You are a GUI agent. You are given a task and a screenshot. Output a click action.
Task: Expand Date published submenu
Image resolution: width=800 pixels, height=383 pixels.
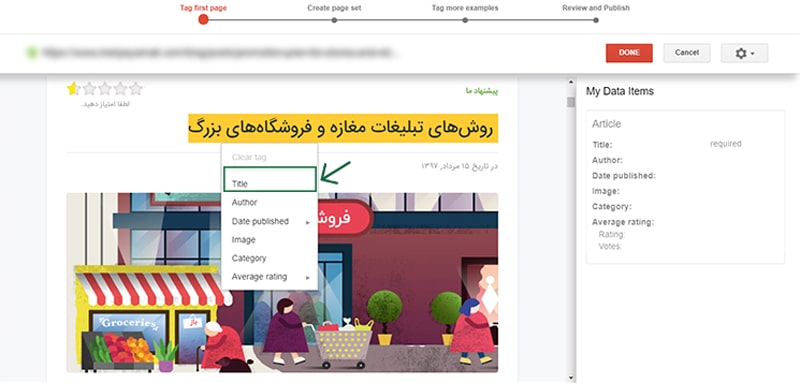coord(269,221)
